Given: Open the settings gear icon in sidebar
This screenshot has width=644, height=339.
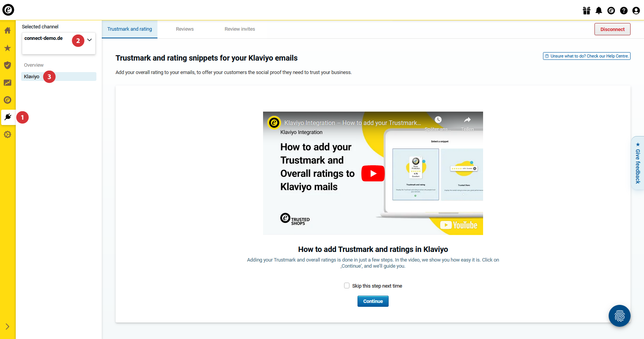Looking at the screenshot, I should (8, 135).
